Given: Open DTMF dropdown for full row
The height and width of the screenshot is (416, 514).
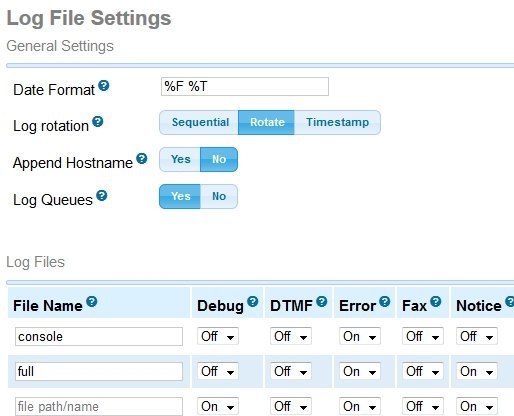Looking at the screenshot, I should pos(291,371).
